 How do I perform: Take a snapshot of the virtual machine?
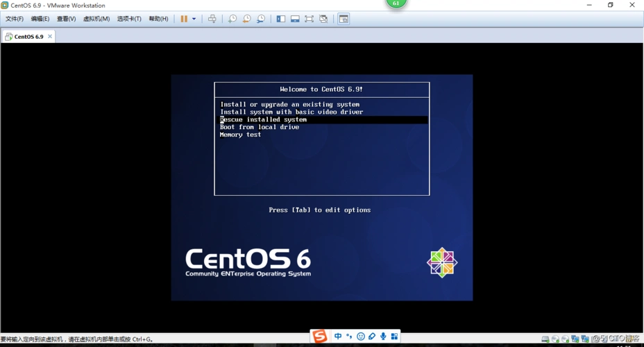[232, 19]
